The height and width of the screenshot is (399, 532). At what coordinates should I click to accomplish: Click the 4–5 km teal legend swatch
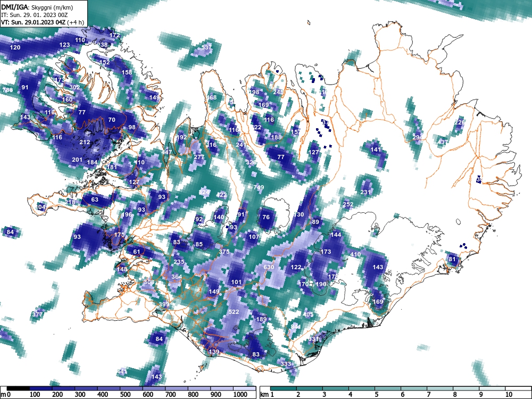pos(362,388)
